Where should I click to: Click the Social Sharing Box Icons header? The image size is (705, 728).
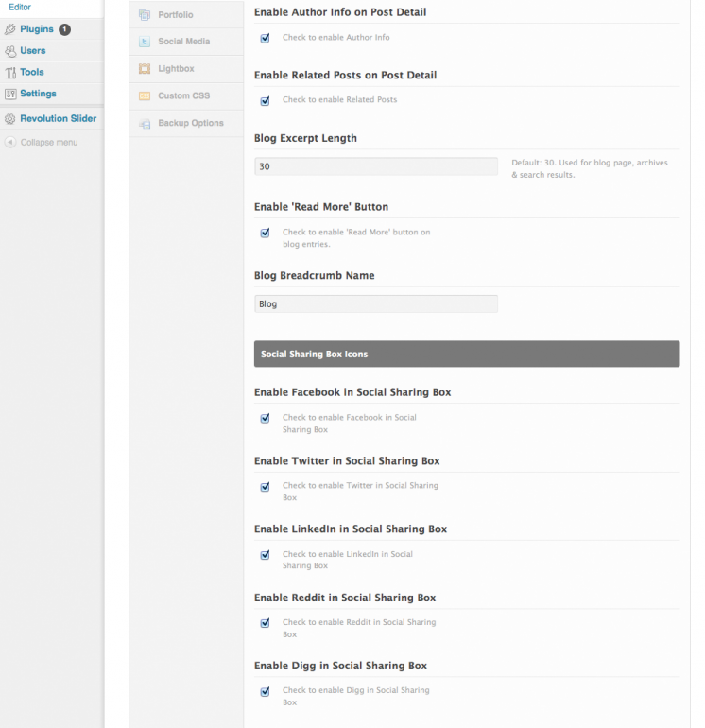click(x=467, y=354)
